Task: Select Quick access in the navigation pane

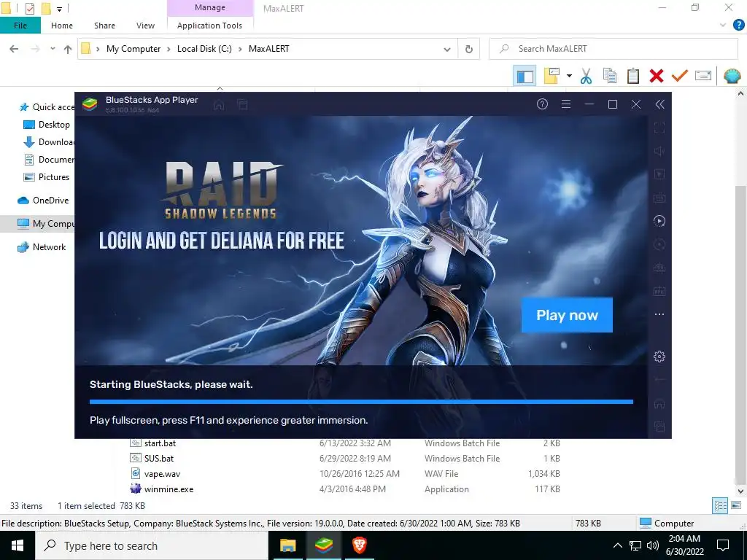Action: tap(47, 107)
